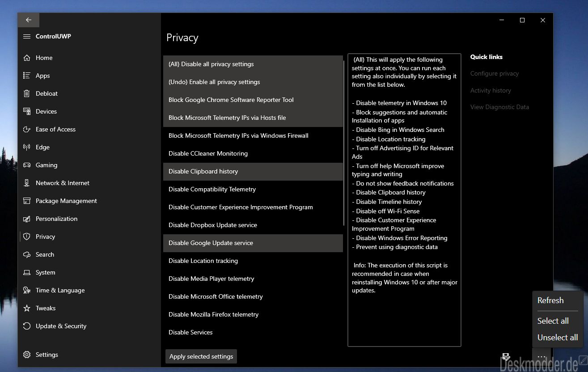Close the ControlUWP window
This screenshot has height=372, width=588.
tap(543, 20)
